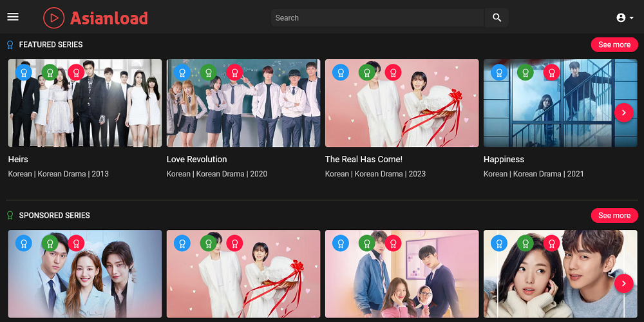Viewport: 644px width, 322px height.
Task: Click green badge on fourth sponsored couple poster
Action: pos(526,243)
